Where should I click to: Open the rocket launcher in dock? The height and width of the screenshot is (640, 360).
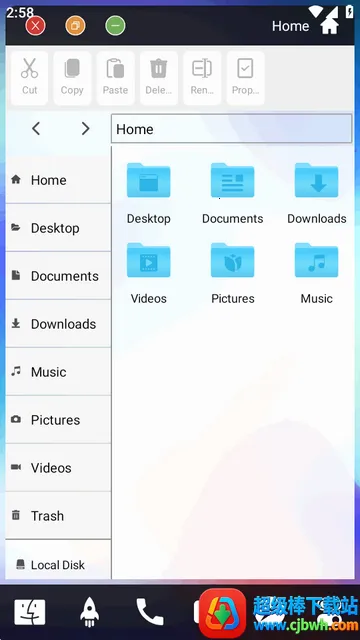[x=89, y=612]
